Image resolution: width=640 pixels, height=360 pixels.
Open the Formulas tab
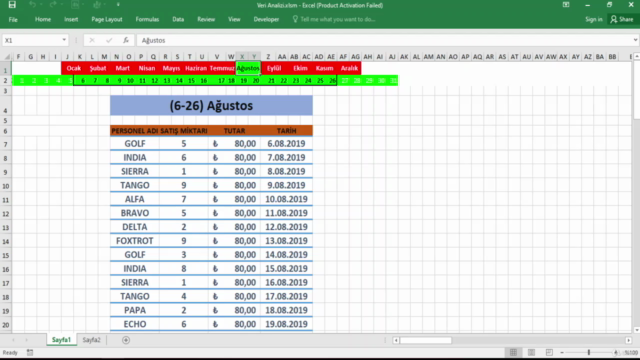(x=147, y=19)
